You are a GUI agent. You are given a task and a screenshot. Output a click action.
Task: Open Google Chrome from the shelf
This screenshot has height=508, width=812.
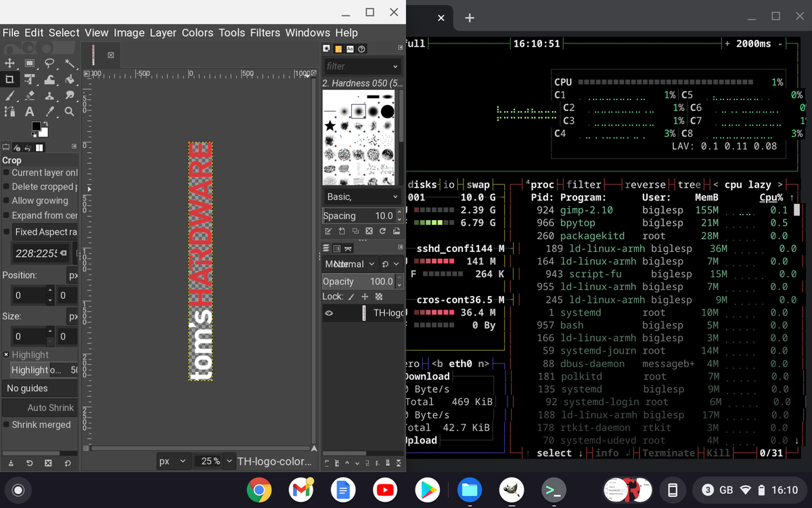(258, 490)
